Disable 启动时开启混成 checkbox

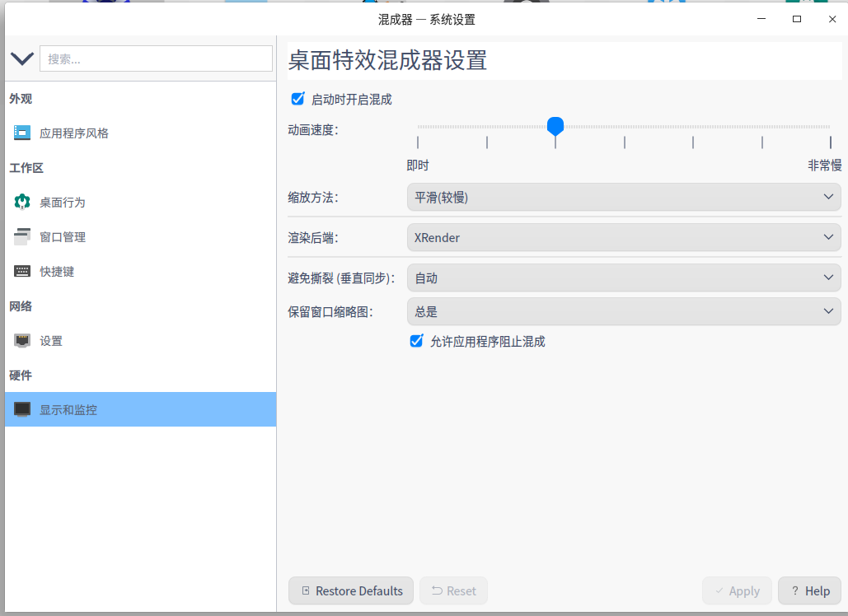[x=298, y=99]
